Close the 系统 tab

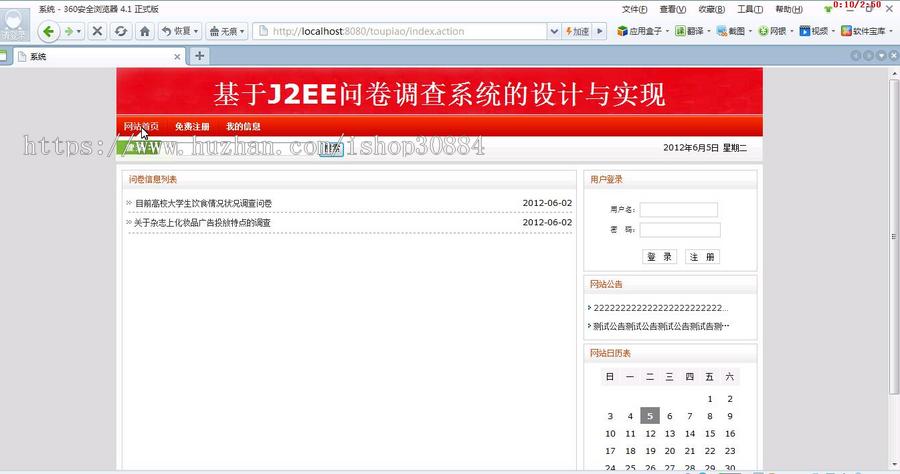point(177,56)
